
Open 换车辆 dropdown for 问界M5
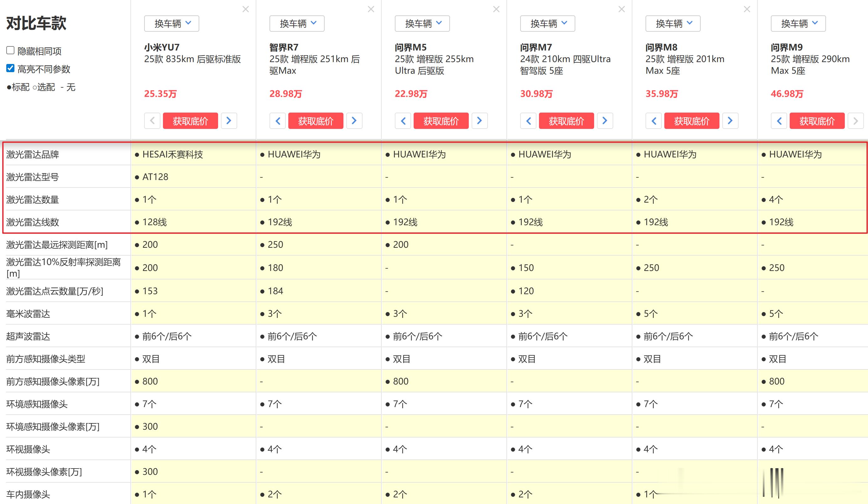pos(422,24)
